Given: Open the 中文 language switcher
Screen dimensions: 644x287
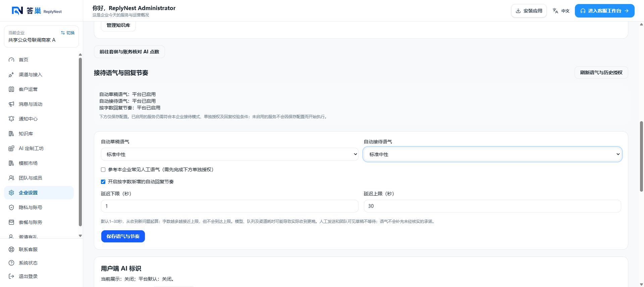Looking at the screenshot, I should [x=561, y=11].
